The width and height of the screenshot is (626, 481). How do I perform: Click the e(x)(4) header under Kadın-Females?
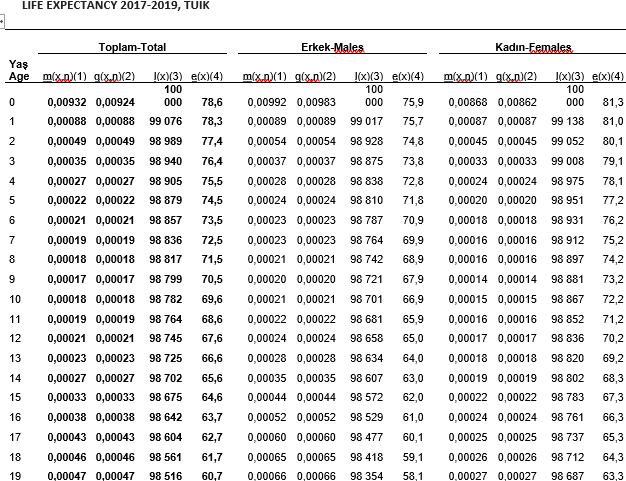608,77
